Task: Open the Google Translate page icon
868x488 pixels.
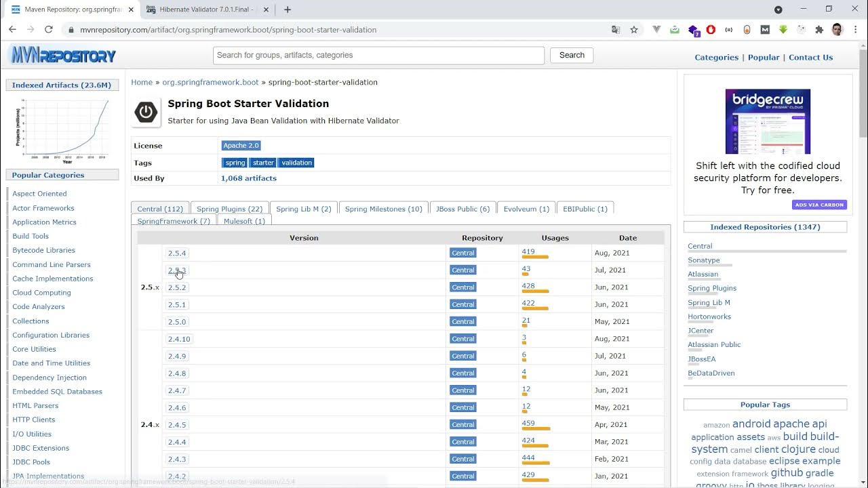Action: click(x=616, y=30)
